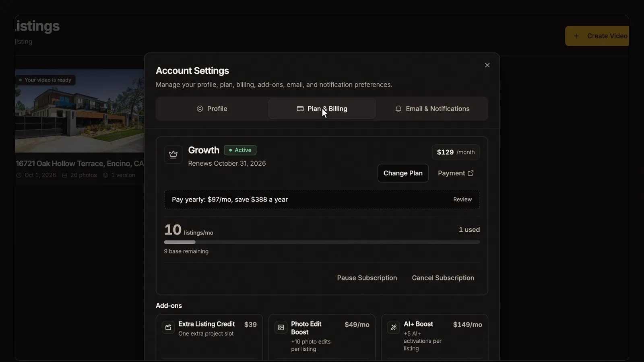Click the Photo Edit Boost image icon
Screen dimensions: 644x362
281,327
